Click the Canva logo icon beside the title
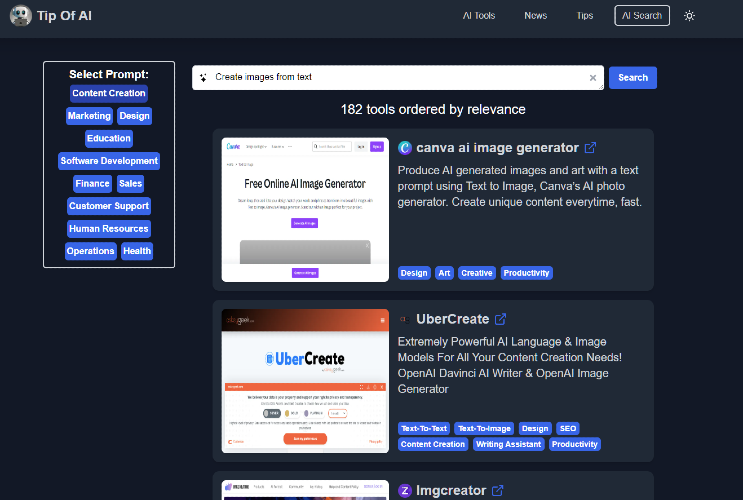Image resolution: width=743 pixels, height=500 pixels. [405, 148]
